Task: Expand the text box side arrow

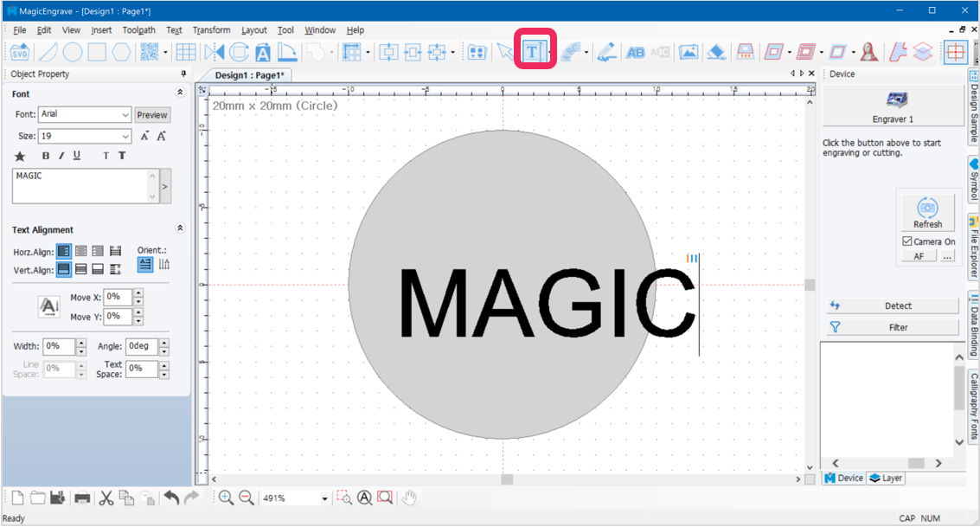Action: pyautogui.click(x=165, y=186)
